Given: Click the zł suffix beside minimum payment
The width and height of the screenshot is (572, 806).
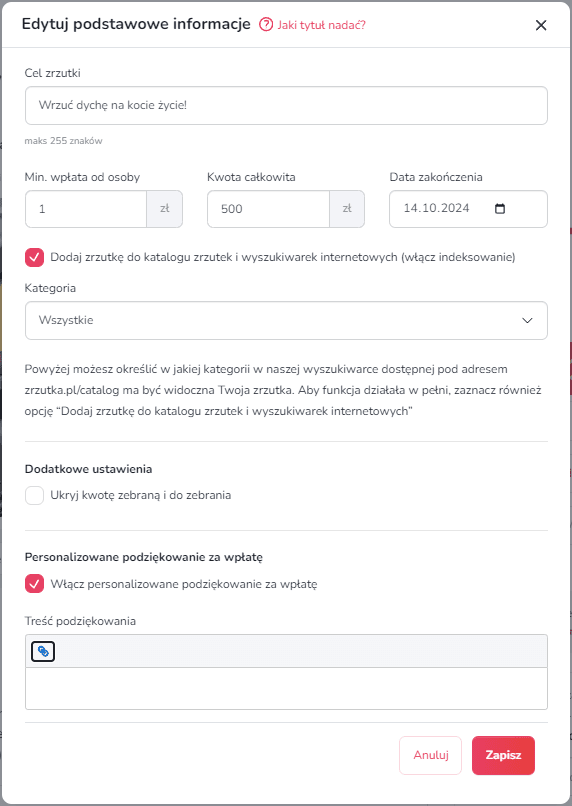Looking at the screenshot, I should [x=164, y=209].
